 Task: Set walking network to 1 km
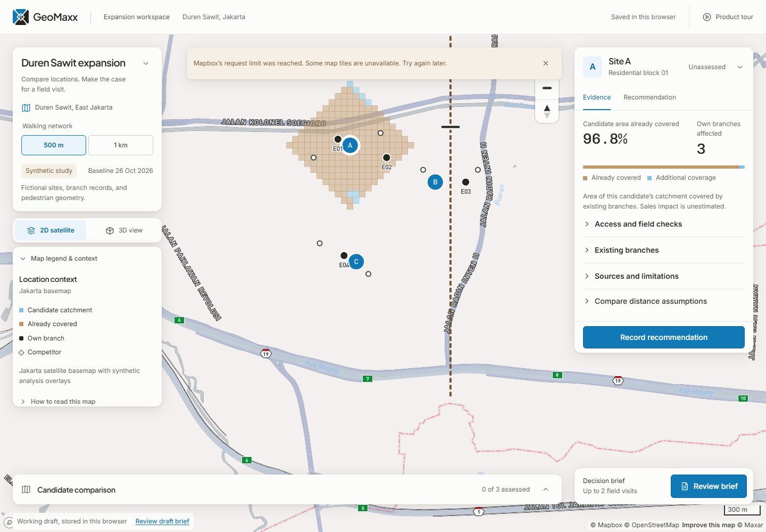click(x=121, y=145)
